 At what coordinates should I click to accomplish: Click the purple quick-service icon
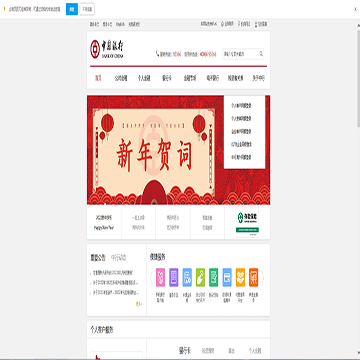click(x=174, y=277)
